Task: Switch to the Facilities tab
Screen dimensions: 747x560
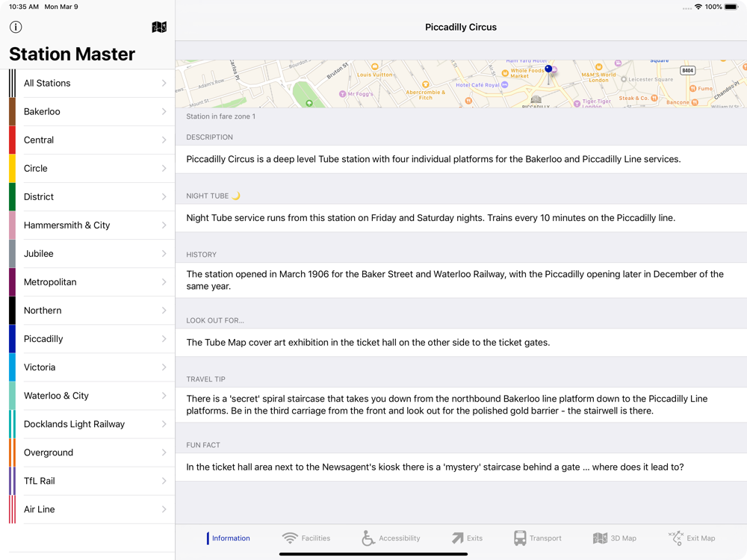Action: click(x=306, y=538)
